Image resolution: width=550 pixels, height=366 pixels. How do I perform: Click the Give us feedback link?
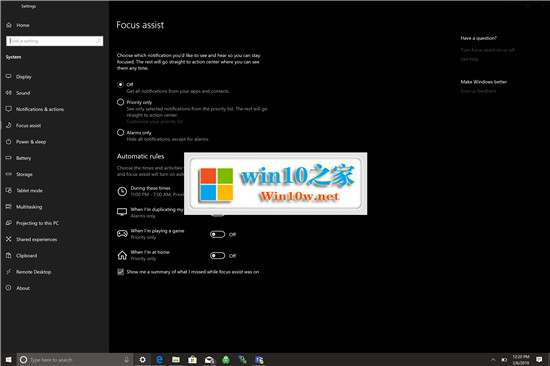click(478, 91)
